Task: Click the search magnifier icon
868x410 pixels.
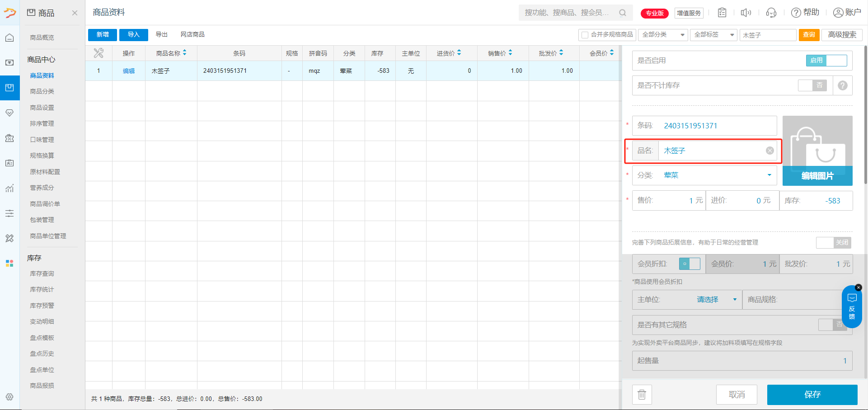Action: click(623, 13)
